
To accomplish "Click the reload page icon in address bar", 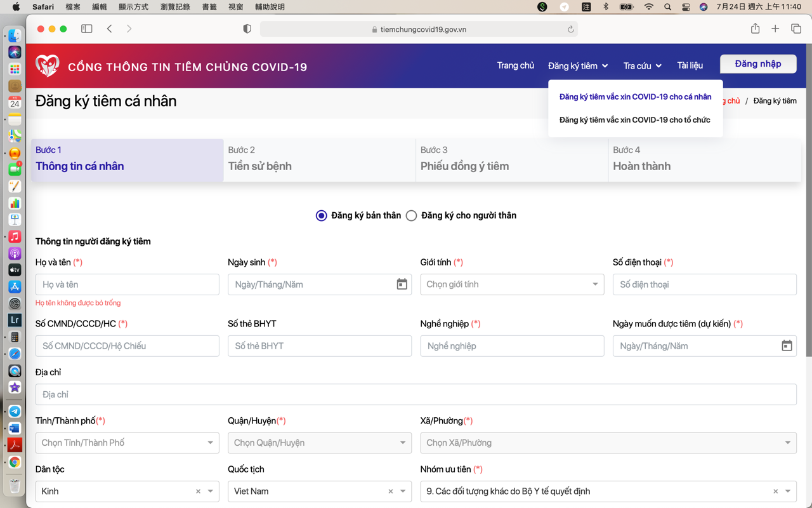I will (x=570, y=29).
